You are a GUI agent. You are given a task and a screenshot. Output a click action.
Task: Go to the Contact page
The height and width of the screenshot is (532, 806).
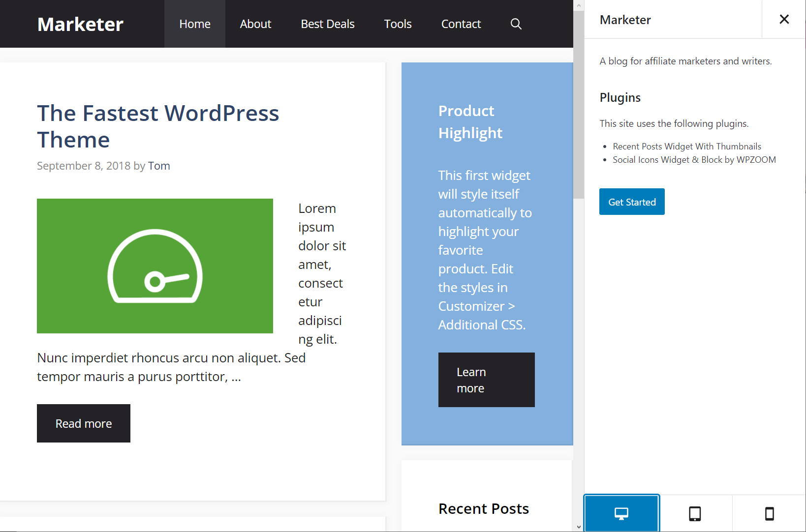pyautogui.click(x=461, y=24)
